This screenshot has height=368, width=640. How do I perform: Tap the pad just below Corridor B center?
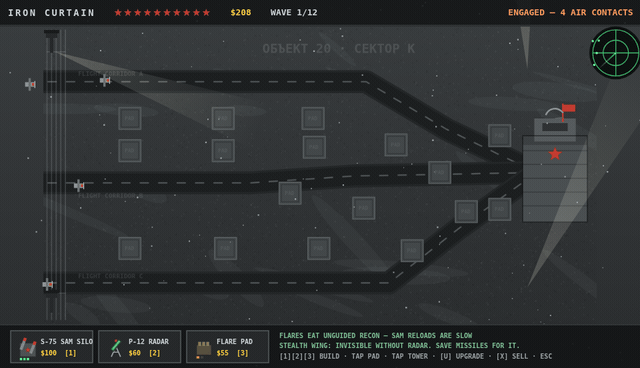[290, 193]
